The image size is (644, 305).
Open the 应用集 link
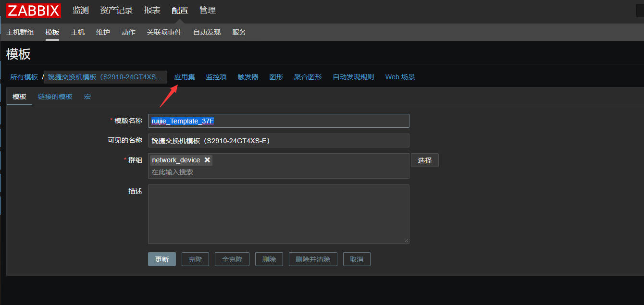pyautogui.click(x=185, y=77)
